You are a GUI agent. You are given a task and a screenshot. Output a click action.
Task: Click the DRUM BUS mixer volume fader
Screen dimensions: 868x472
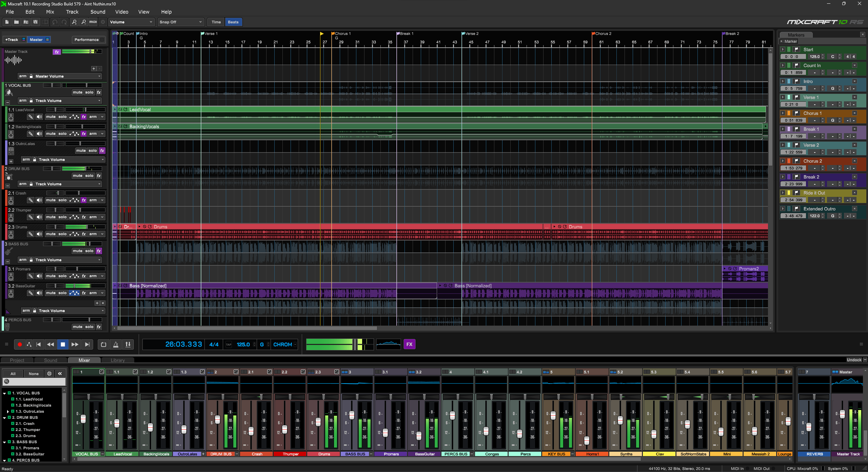pos(217,419)
